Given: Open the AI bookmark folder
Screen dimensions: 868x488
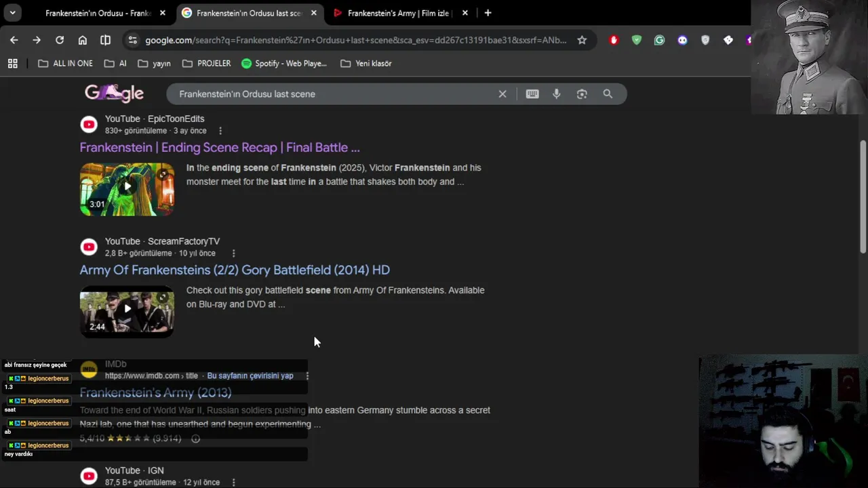Looking at the screenshot, I should coord(115,63).
